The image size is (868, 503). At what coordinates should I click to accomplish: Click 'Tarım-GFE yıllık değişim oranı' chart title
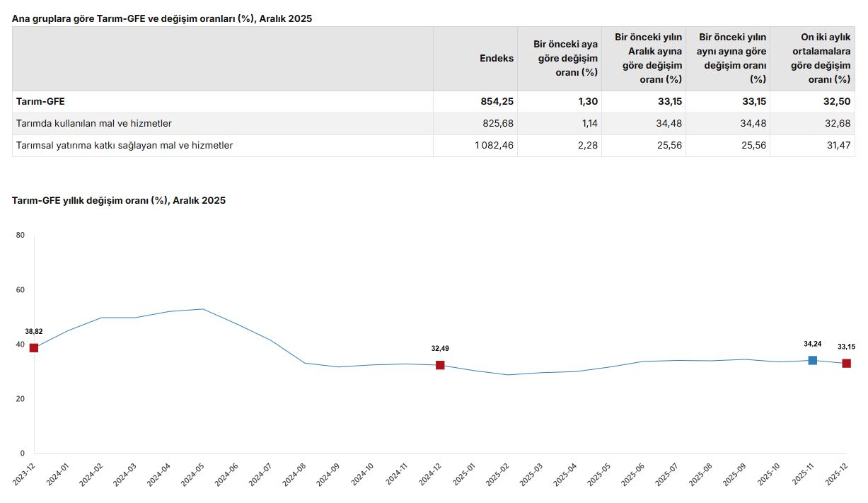119,201
